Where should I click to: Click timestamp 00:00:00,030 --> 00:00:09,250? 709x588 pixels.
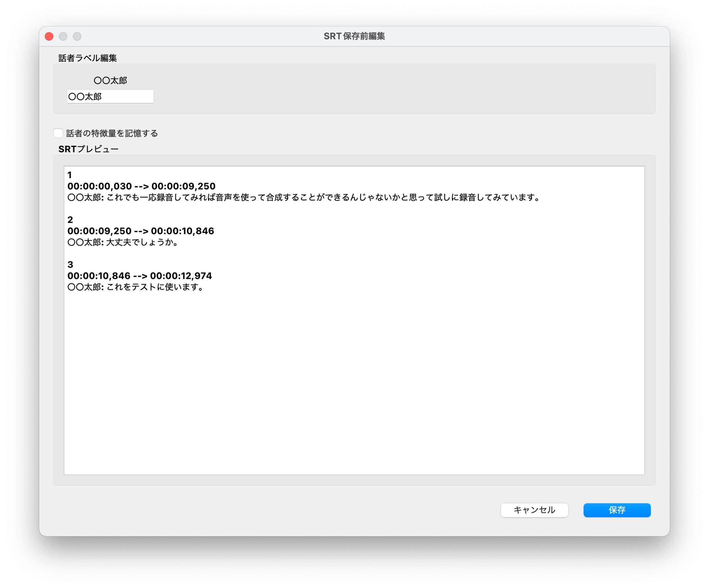[x=141, y=186]
